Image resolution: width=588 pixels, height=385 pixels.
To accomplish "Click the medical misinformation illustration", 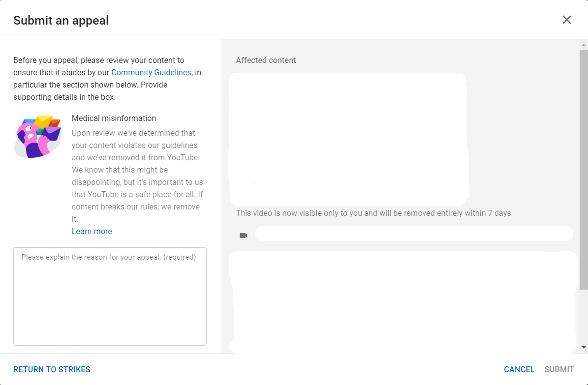I will pos(38,137).
